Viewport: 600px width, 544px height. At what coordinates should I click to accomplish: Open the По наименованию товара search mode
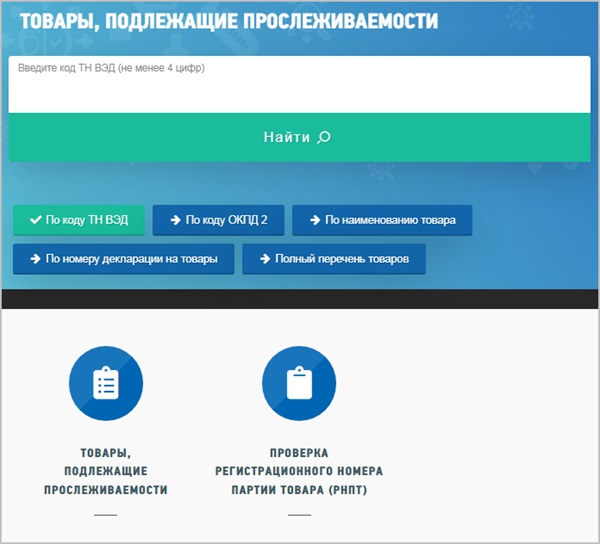point(381,220)
